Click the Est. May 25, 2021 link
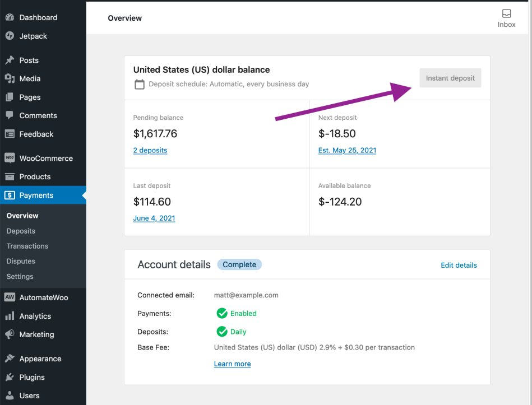Viewport: 532px width, 405px height. click(347, 150)
